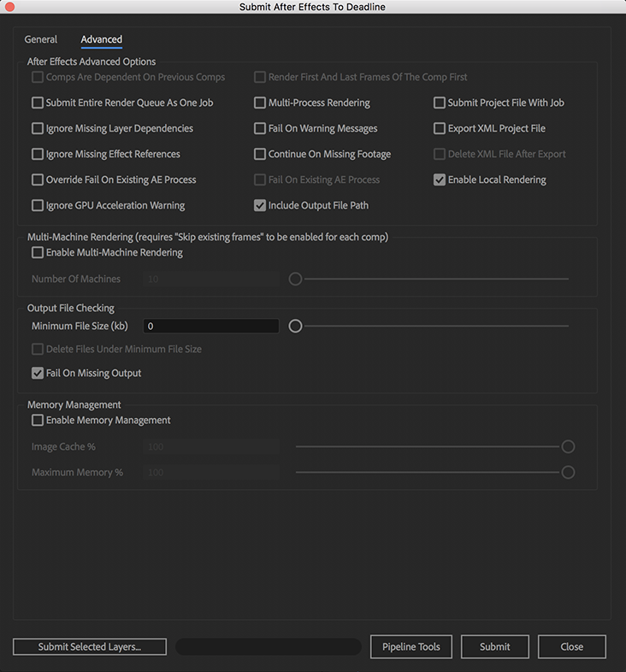Uncheck Fail On Missing Output
The image size is (626, 672).
(38, 373)
